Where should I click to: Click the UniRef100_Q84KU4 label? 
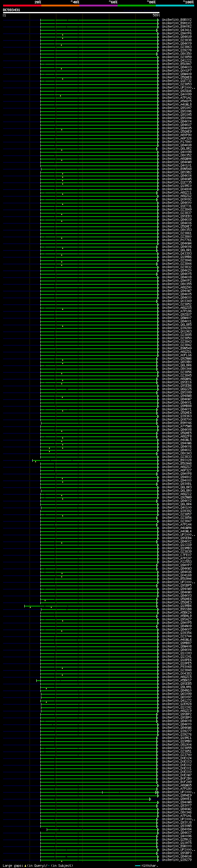(176, 856)
